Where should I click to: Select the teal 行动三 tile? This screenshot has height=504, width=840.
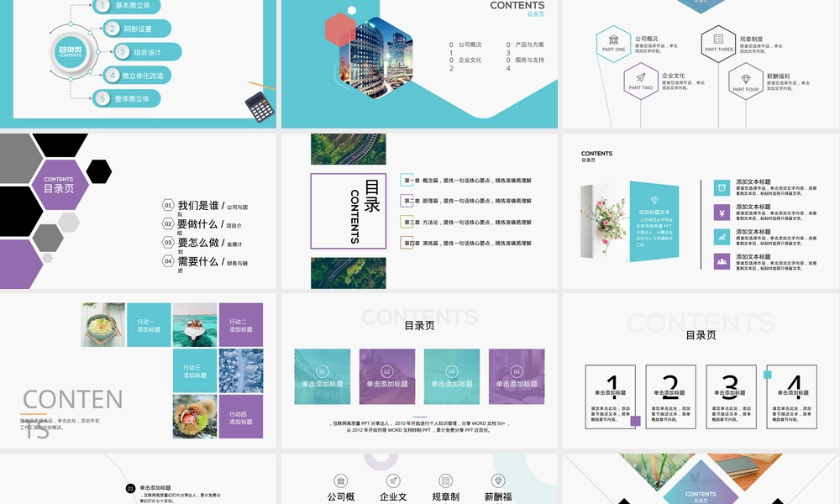[x=195, y=370]
